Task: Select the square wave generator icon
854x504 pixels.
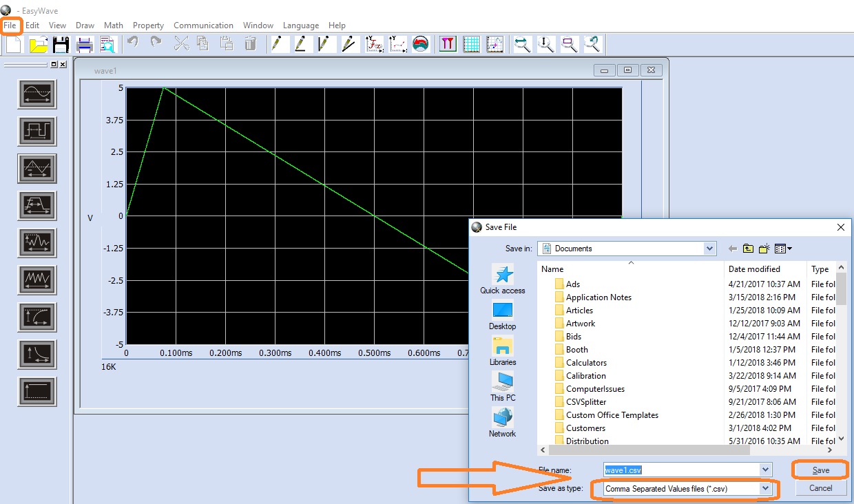Action: click(x=37, y=132)
